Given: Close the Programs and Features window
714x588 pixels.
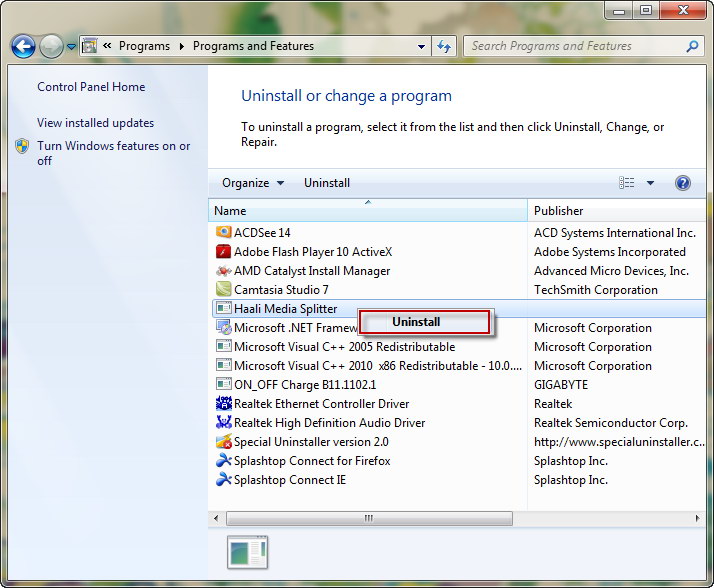Looking at the screenshot, I should [683, 10].
